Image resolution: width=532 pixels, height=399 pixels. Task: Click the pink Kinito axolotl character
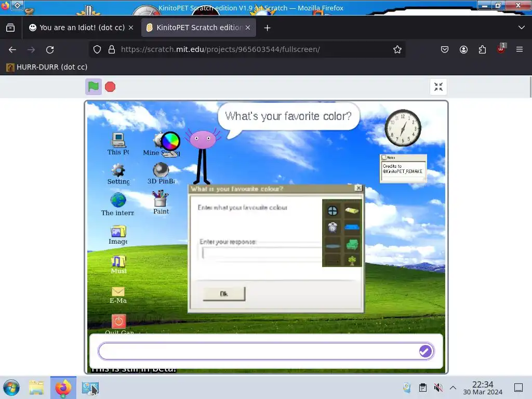[203, 157]
